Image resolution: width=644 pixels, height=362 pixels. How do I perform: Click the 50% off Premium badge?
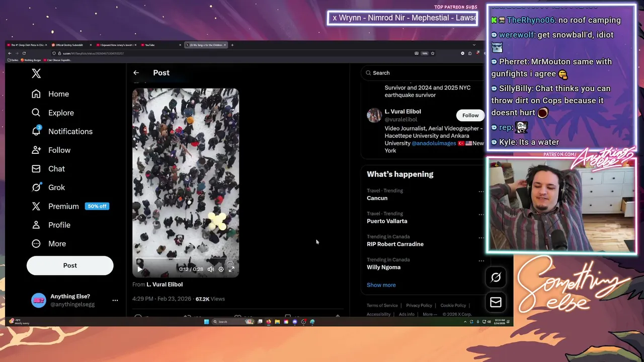tap(97, 206)
